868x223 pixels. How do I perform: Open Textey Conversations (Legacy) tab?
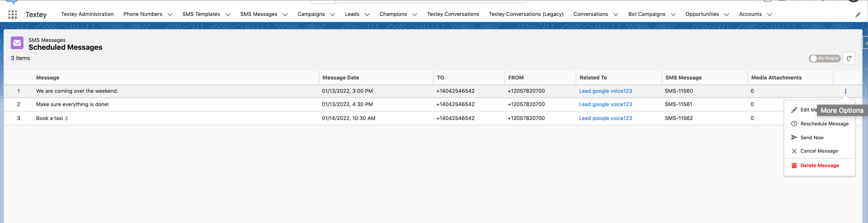point(526,14)
